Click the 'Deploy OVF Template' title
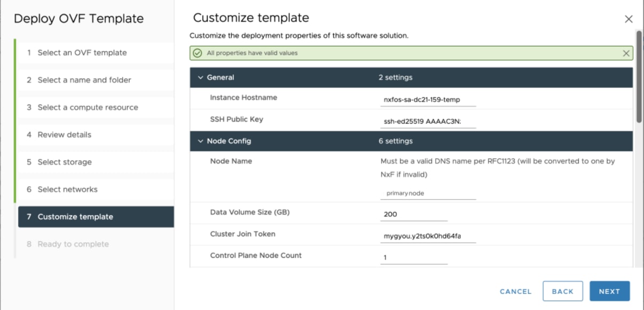 [x=78, y=19]
